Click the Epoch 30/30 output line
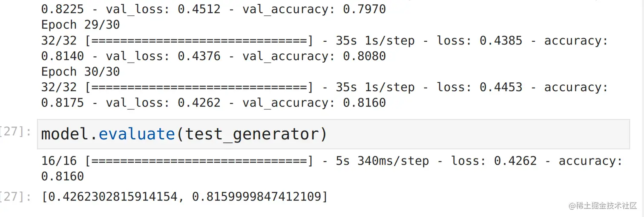Viewport: 644px width, 217px height. click(x=80, y=72)
